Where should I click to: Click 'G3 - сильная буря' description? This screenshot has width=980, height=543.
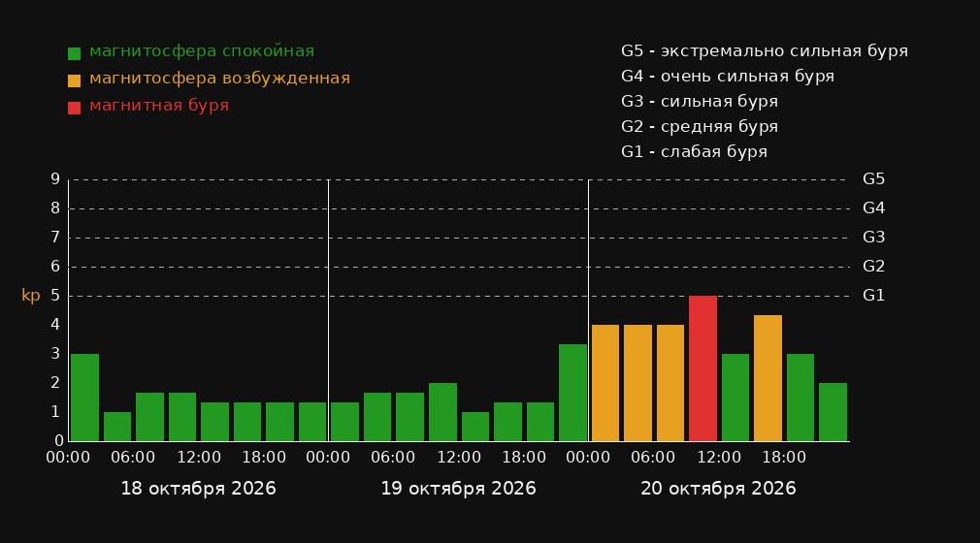pyautogui.click(x=700, y=101)
